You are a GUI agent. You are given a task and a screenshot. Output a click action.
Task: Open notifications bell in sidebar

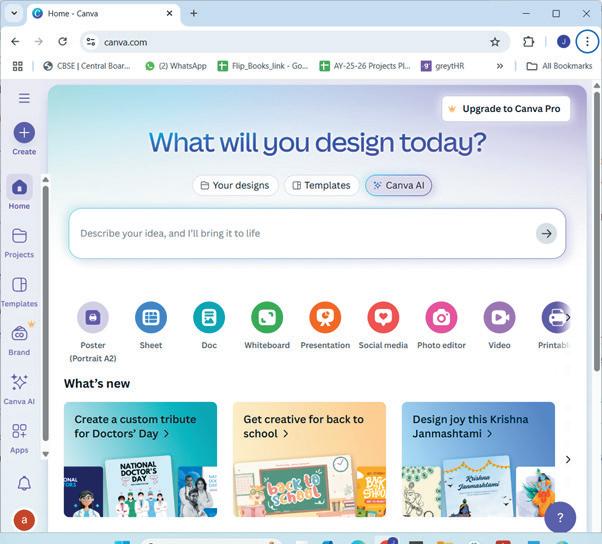(24, 483)
